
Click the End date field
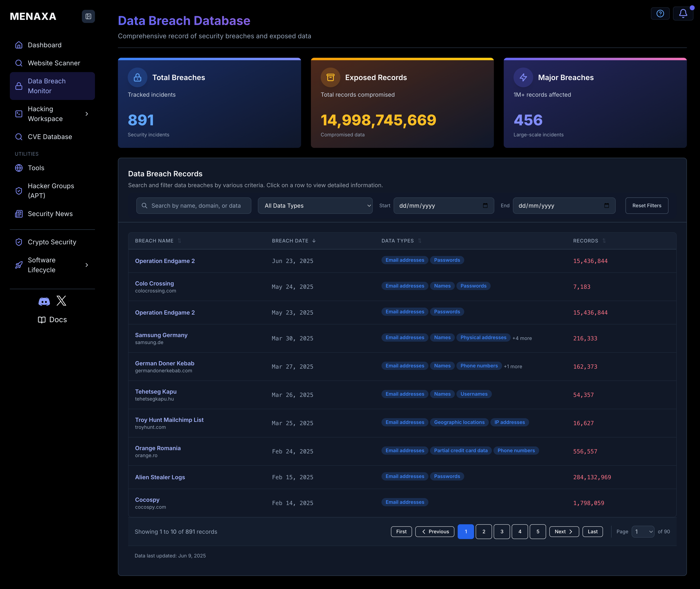pos(564,206)
